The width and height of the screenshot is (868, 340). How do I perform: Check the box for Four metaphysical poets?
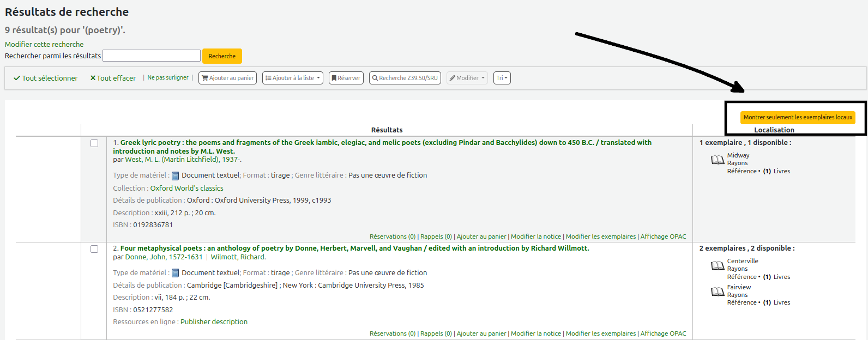[x=94, y=249]
